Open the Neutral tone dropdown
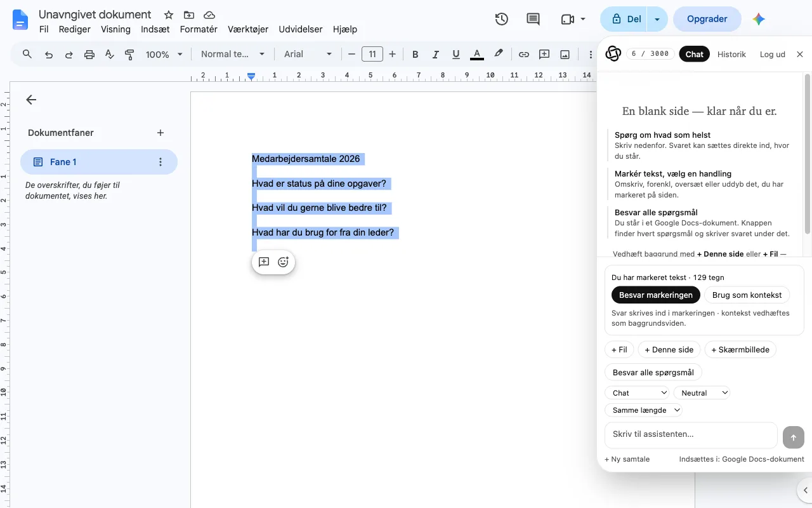This screenshot has width=812, height=508. pos(702,393)
